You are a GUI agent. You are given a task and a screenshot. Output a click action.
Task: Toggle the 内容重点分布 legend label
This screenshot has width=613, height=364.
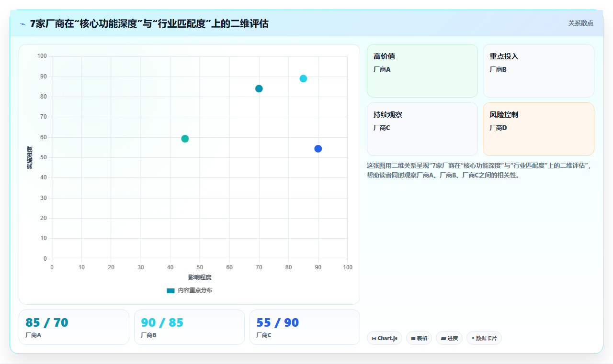[195, 290]
